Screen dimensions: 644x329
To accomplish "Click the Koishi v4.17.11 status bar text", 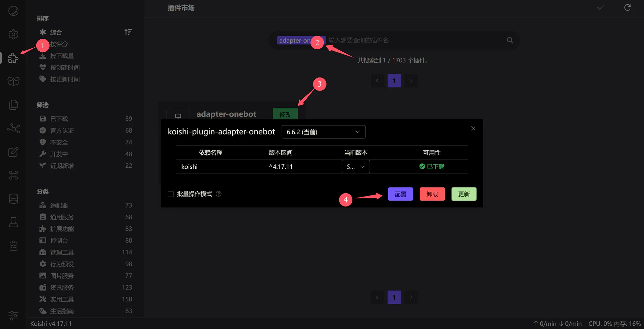I will [x=51, y=324].
